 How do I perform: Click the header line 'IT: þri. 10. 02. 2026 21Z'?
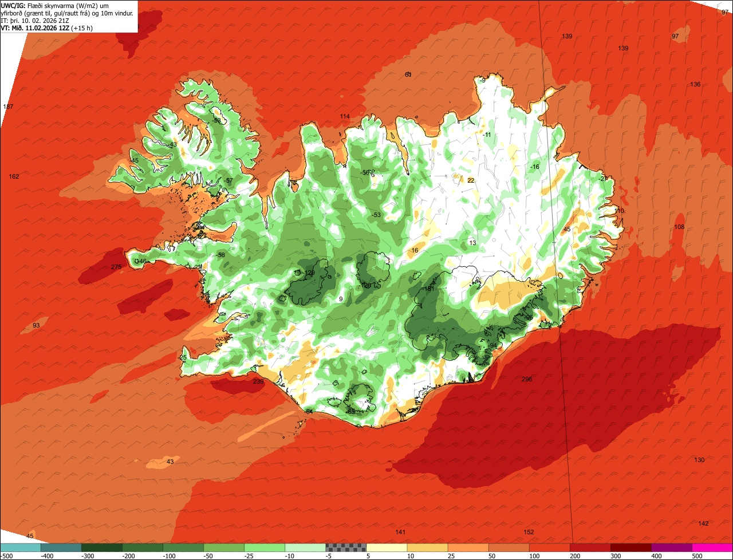point(36,20)
